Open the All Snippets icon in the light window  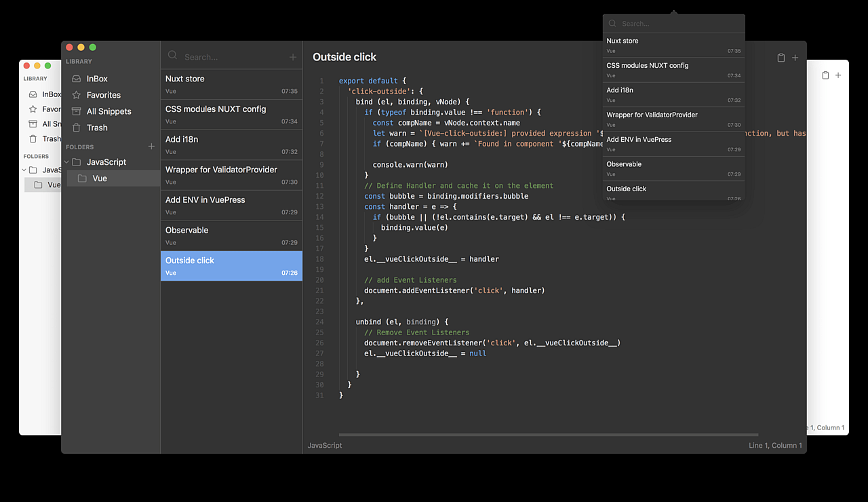(33, 124)
